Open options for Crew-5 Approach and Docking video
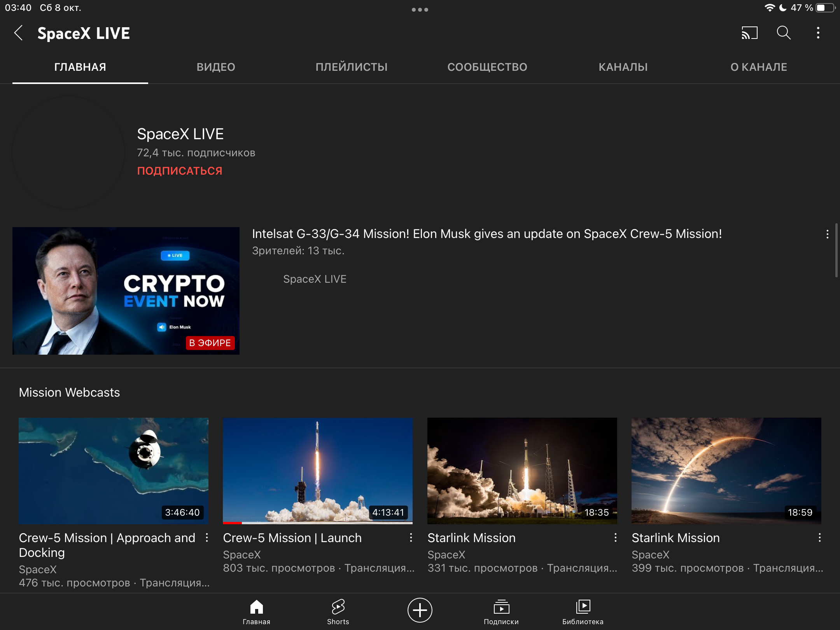 [207, 538]
